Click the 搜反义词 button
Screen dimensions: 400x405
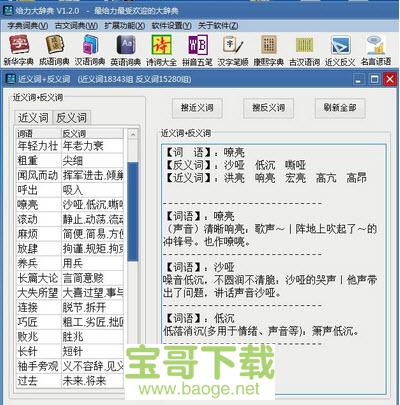click(x=268, y=108)
